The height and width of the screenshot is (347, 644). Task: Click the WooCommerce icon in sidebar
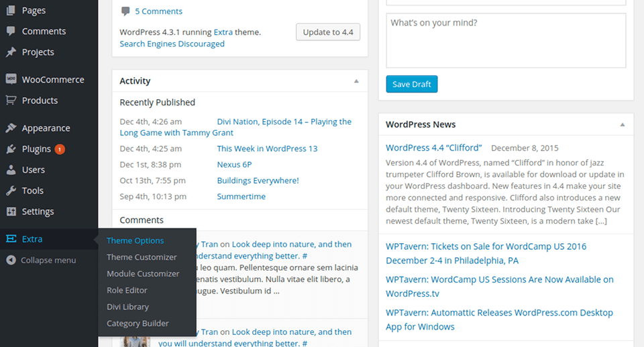(x=11, y=80)
